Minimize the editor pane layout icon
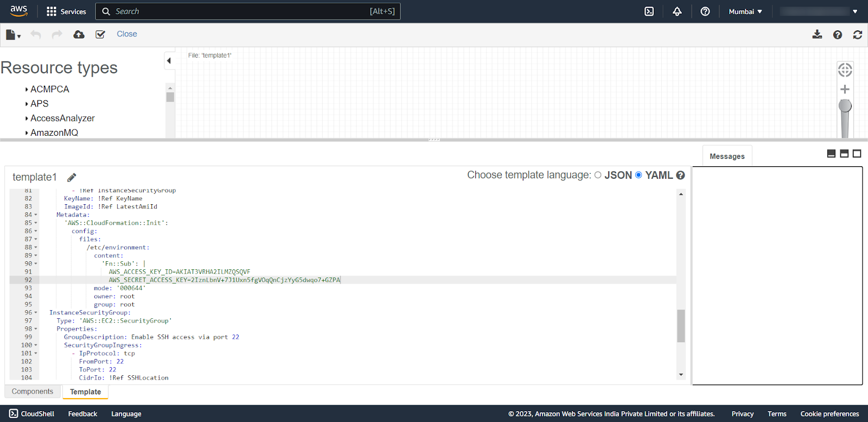The width and height of the screenshot is (868, 422). pyautogui.click(x=831, y=154)
